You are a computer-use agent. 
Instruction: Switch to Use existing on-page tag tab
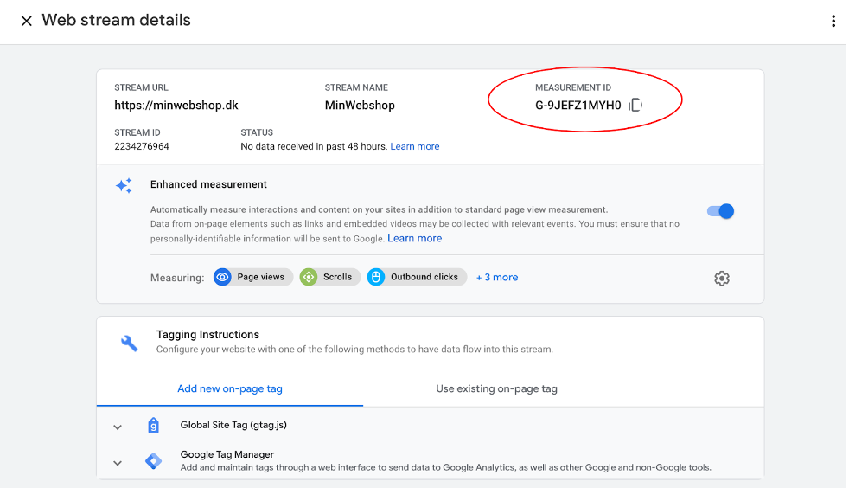tap(496, 388)
